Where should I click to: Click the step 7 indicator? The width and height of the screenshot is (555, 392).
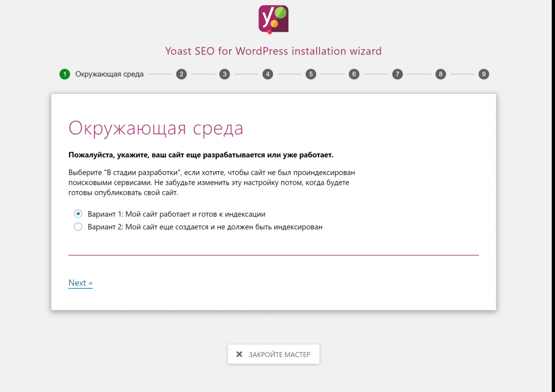click(x=397, y=74)
